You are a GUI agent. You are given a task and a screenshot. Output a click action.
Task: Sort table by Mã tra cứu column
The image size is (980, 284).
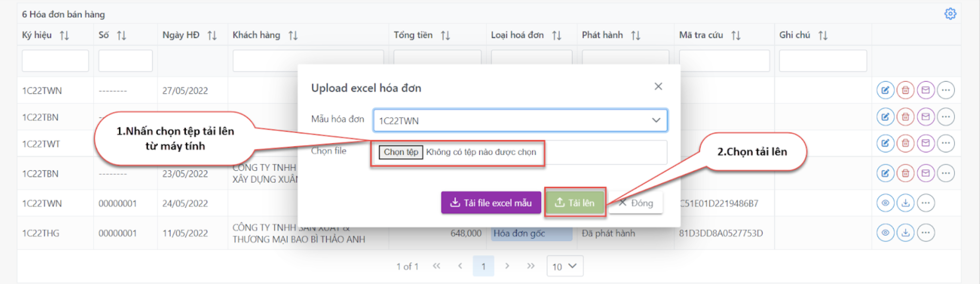click(x=736, y=35)
